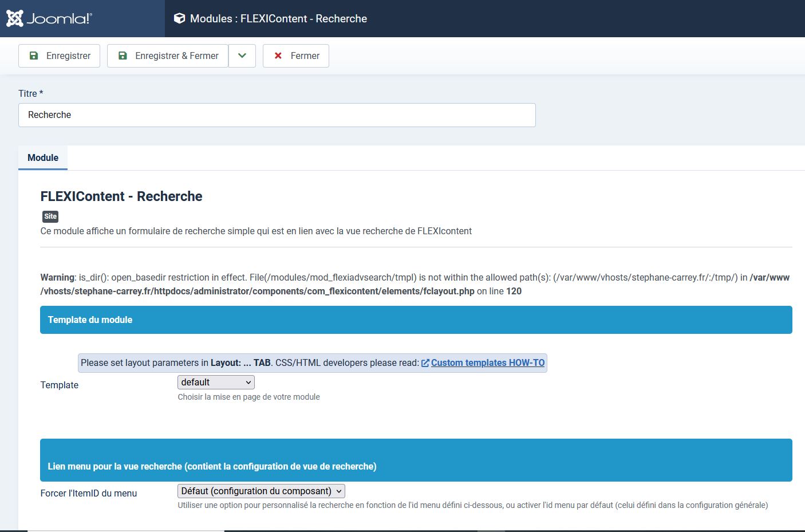Click the Joomla! logo

49,18
